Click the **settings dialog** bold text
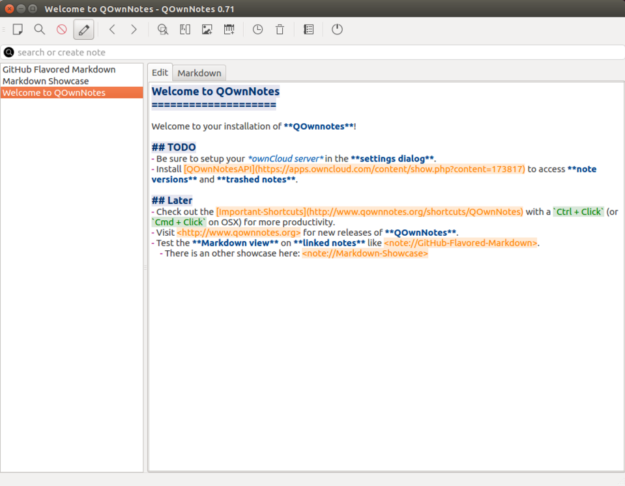Image resolution: width=625 pixels, height=486 pixels. tap(392, 159)
